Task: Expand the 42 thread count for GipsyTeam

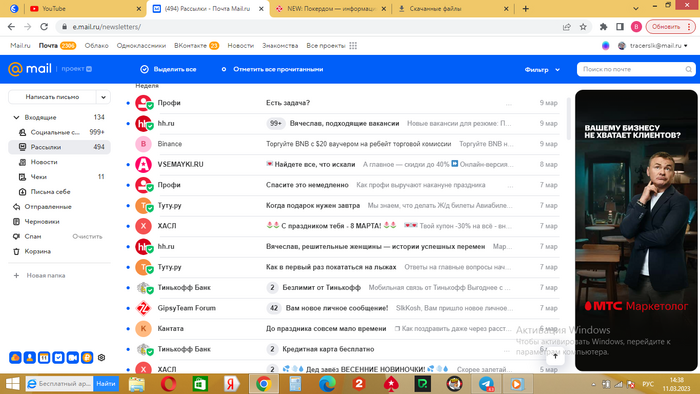Action: point(274,308)
